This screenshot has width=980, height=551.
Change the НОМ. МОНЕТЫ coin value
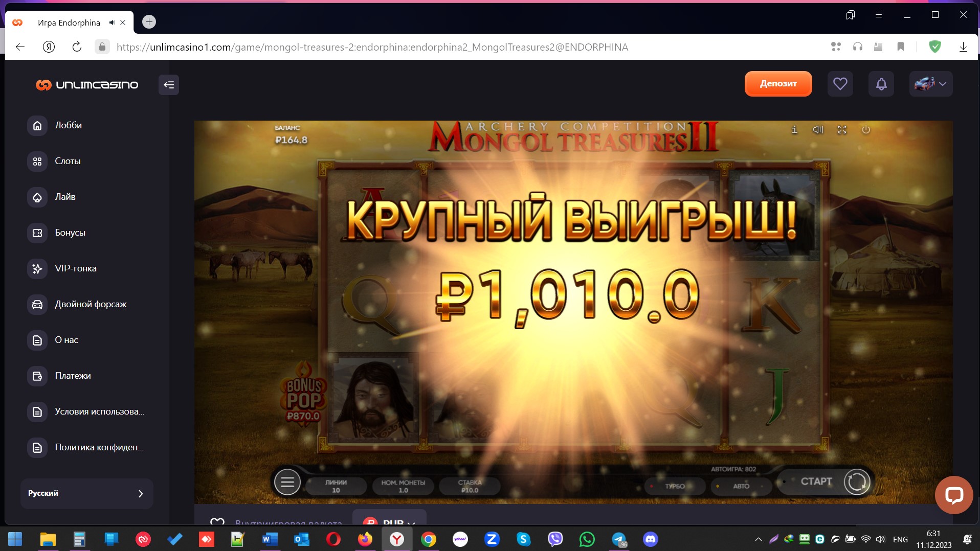tap(403, 486)
